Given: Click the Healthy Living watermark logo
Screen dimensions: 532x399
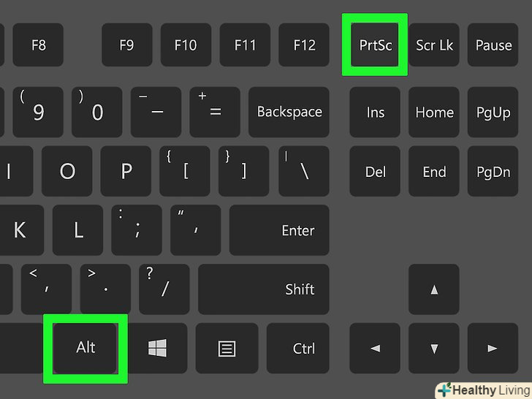Looking at the screenshot, I should (484, 390).
